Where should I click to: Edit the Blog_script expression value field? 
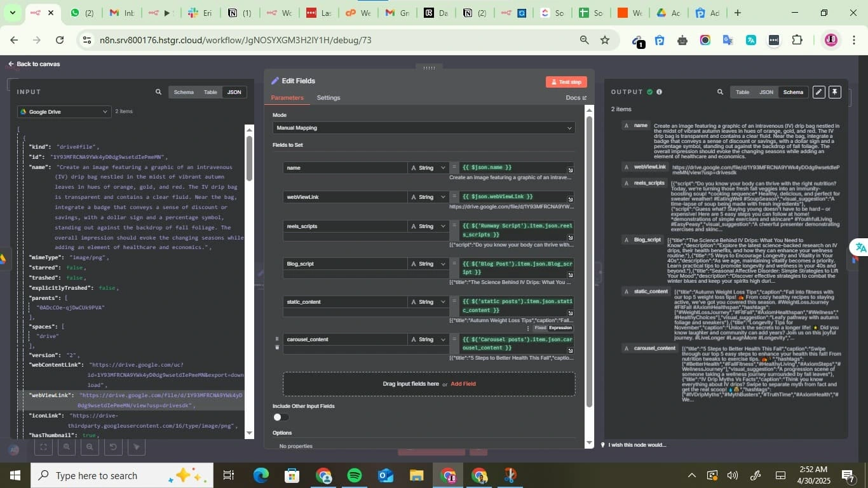[517, 268]
